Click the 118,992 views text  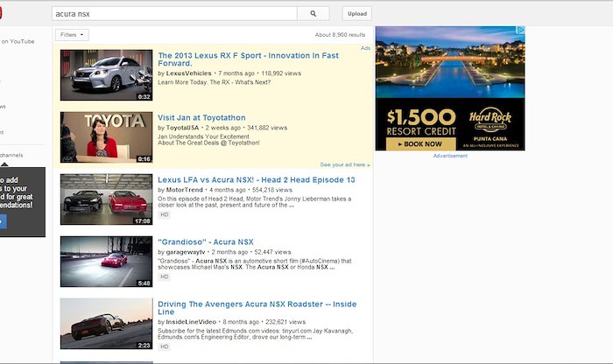click(x=281, y=73)
